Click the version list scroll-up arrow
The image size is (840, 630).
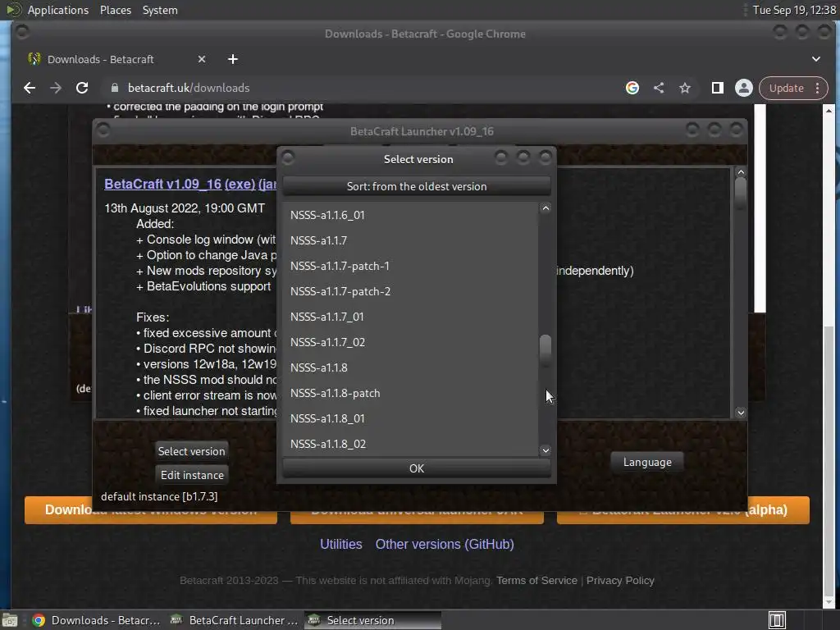point(546,208)
